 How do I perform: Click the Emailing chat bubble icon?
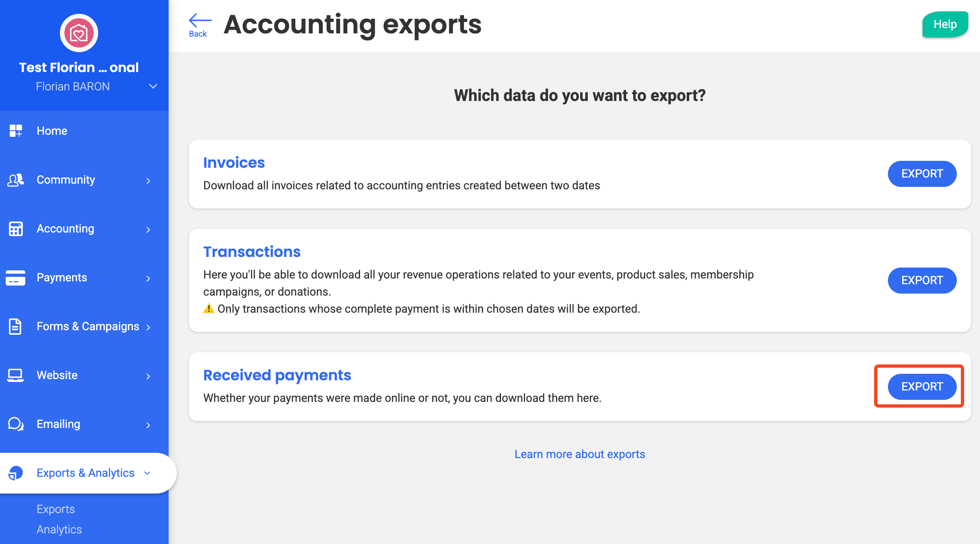(16, 424)
